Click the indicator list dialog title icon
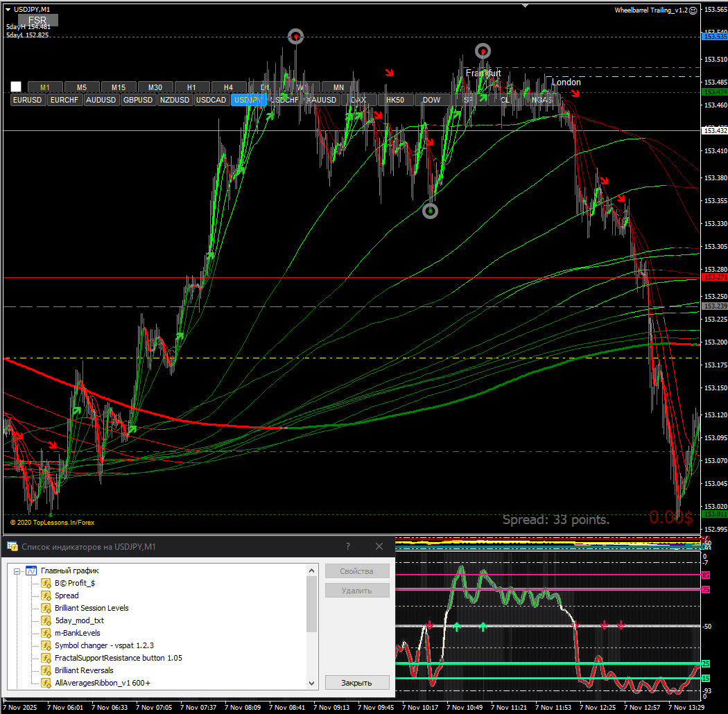The image size is (728, 714). pos(12,546)
